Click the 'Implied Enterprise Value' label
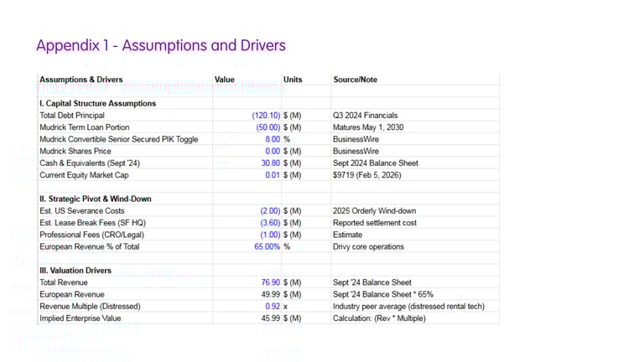The height and width of the screenshot is (362, 644). [x=80, y=318]
